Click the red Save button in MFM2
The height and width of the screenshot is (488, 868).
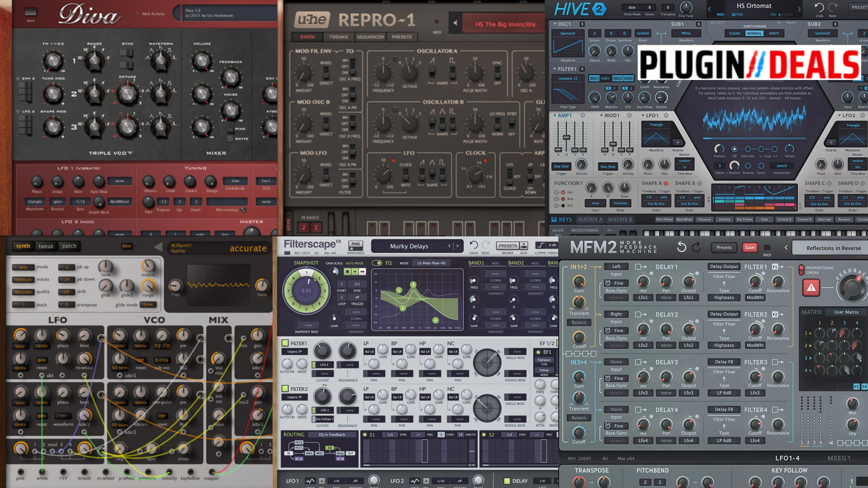[750, 247]
